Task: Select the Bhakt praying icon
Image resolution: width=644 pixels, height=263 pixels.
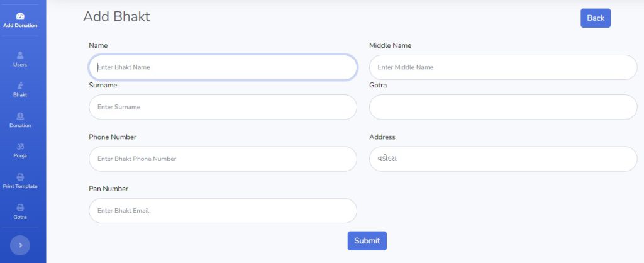Action: 20,86
